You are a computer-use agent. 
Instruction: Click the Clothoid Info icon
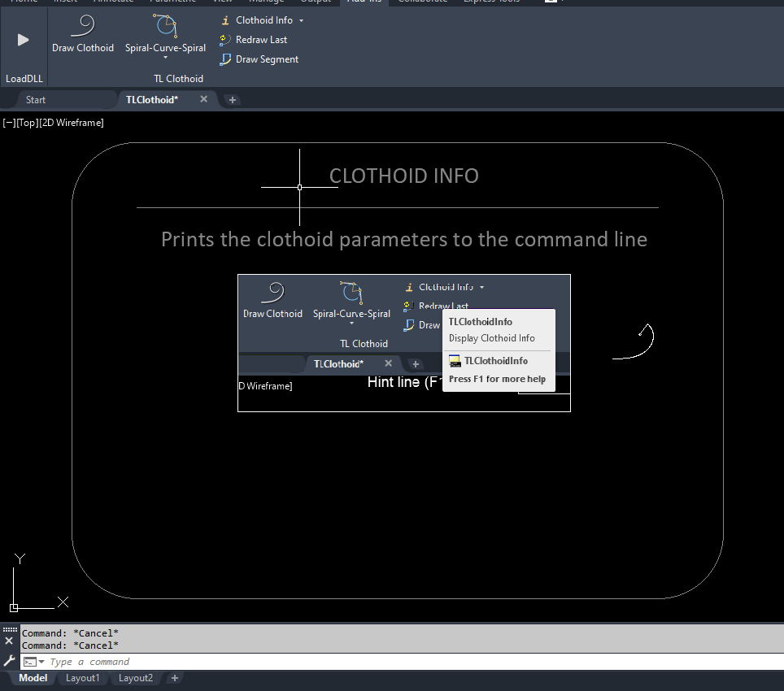(x=225, y=20)
